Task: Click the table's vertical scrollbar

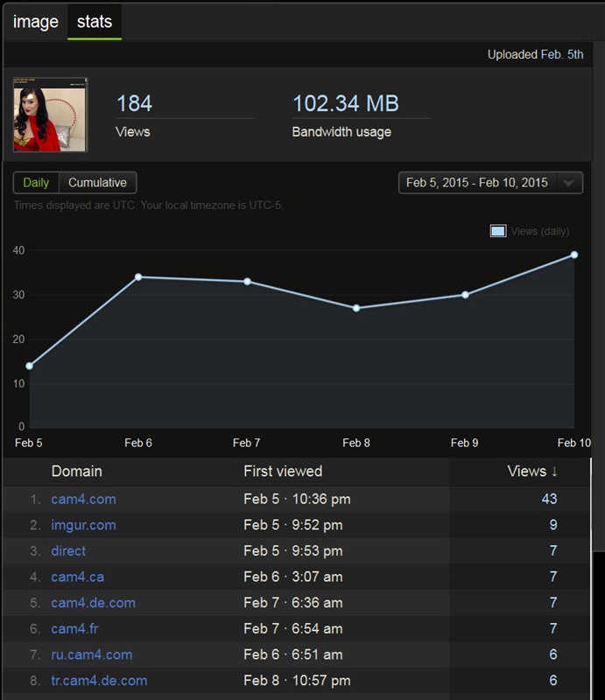Action: (x=591, y=578)
